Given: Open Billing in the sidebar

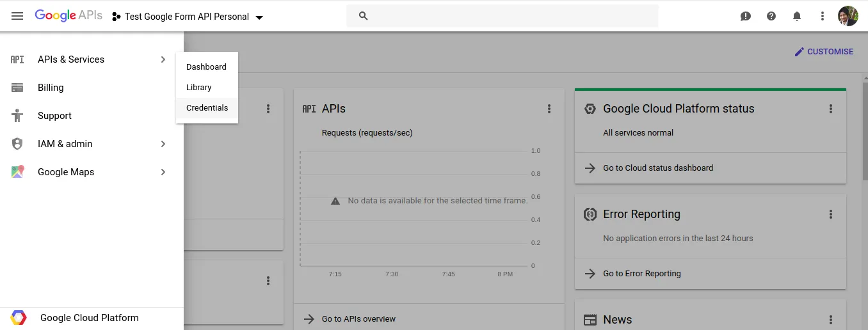Looking at the screenshot, I should 51,88.
